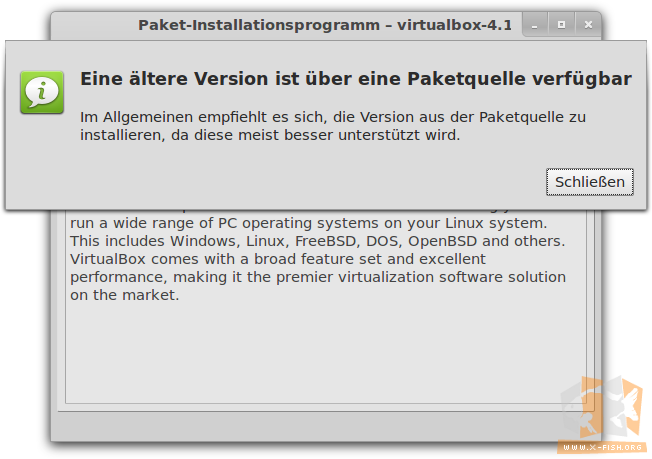Click the Paket-Installationsprogramm title bar text
The width and height of the screenshot is (652, 459).
(x=325, y=25)
